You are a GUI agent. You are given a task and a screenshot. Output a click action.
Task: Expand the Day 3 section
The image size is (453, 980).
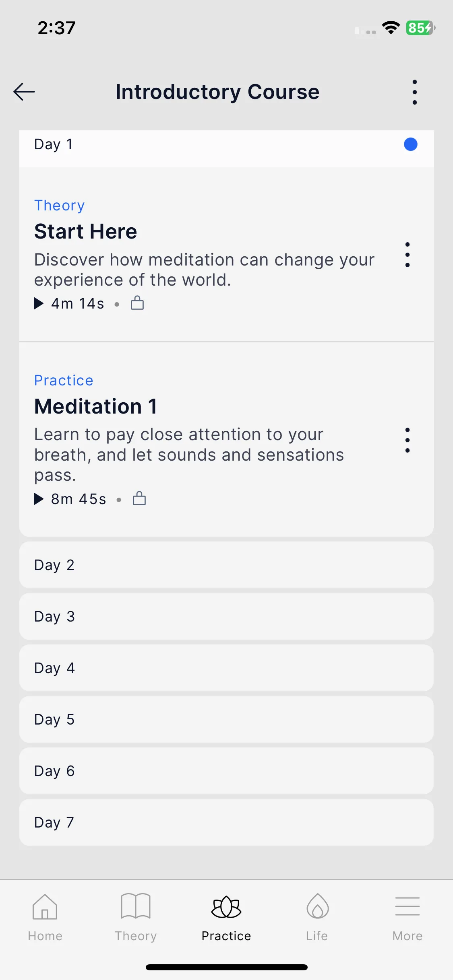226,616
